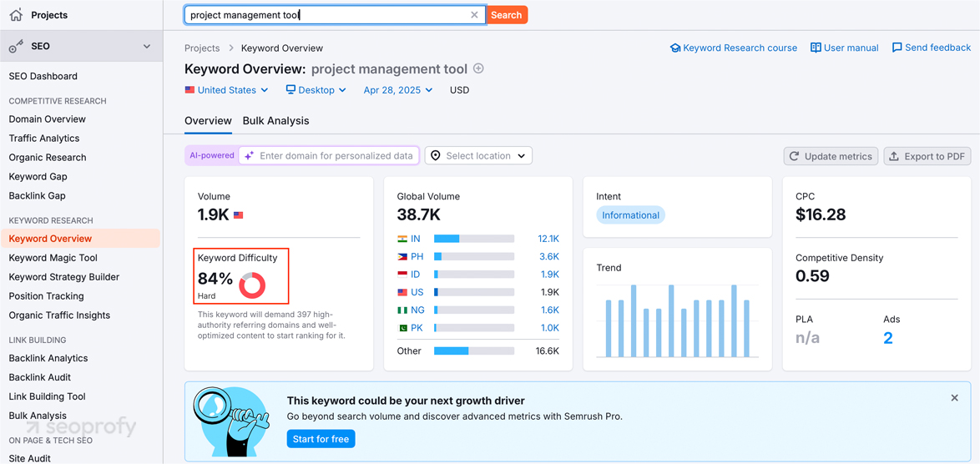Screen dimensions: 980x464
Task: Click the domain input for personalized data
Action: point(336,156)
